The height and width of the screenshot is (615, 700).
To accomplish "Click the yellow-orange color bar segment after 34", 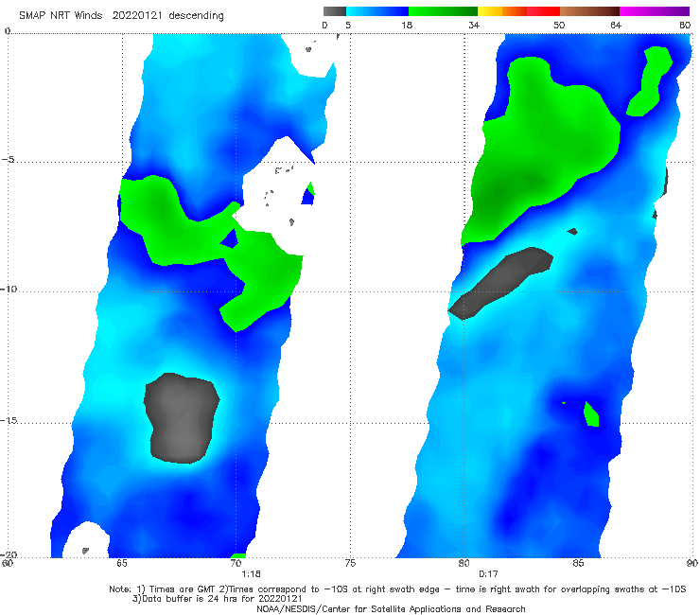I will [x=501, y=11].
